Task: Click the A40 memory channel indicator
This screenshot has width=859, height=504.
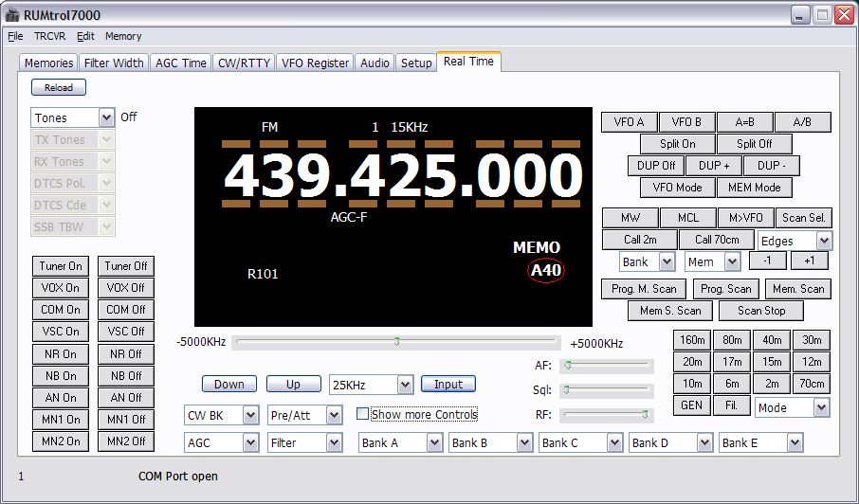Action: click(546, 271)
